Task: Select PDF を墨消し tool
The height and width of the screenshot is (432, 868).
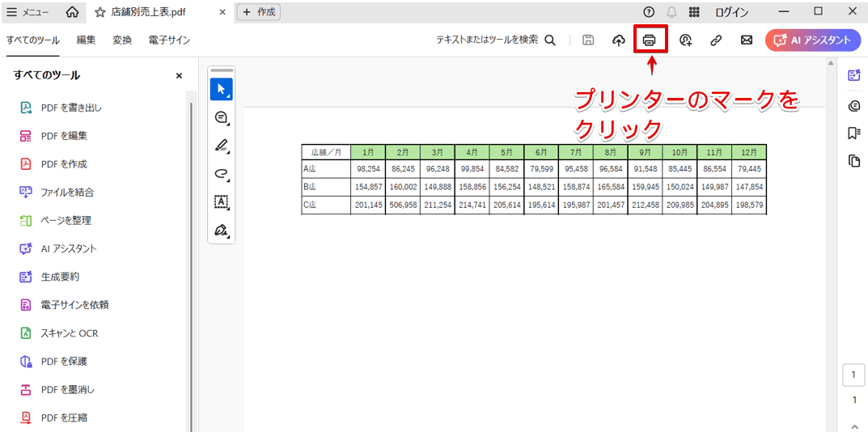Action: (x=57, y=389)
